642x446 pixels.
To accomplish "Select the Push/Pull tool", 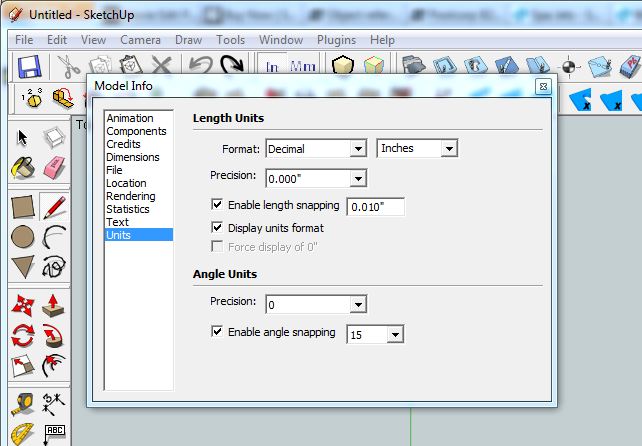I will pos(55,305).
